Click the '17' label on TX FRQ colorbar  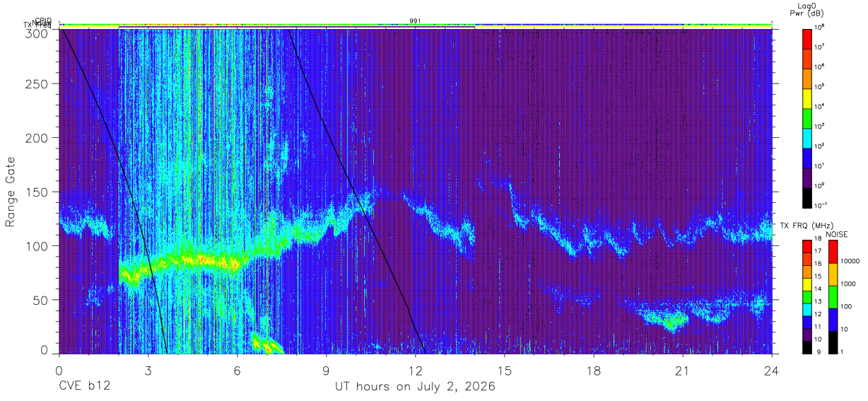click(x=818, y=252)
